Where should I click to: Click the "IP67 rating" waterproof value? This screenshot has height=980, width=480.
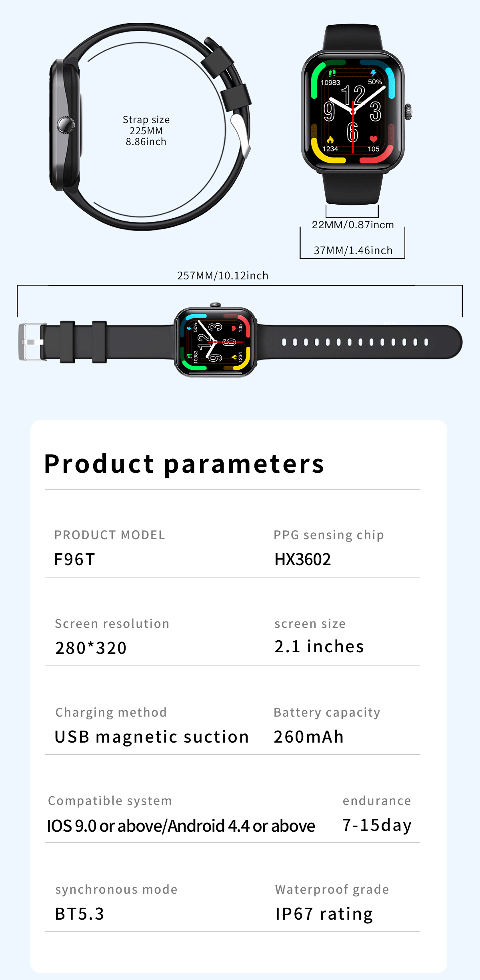324,914
